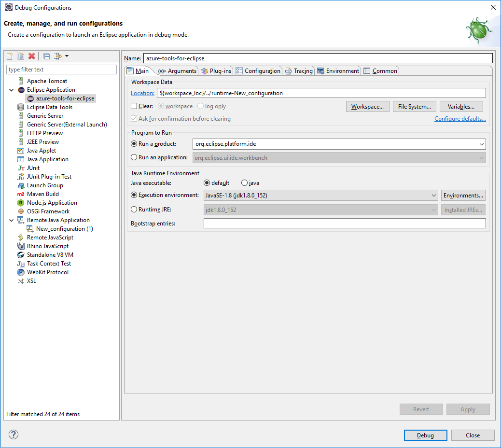Screen dimensions: 501x448
Task: Click the Debug button
Action: (425, 435)
